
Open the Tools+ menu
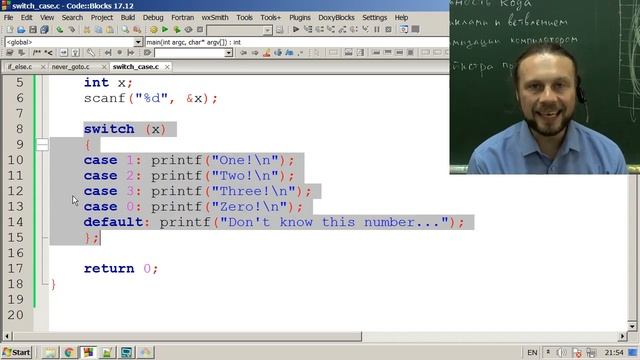(x=270, y=18)
